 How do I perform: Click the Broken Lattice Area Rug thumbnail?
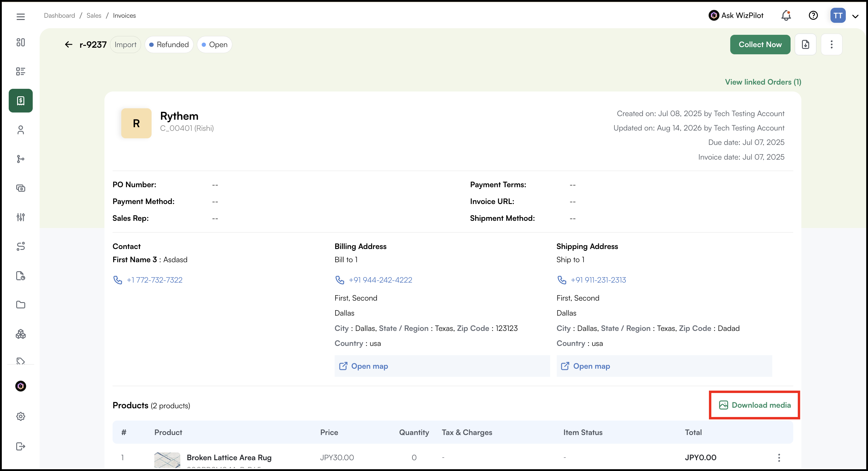167,460
